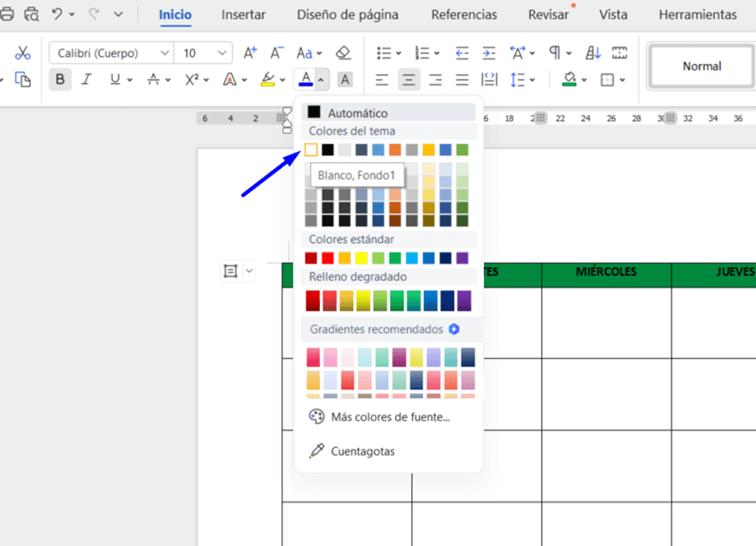Screen dimensions: 756x546
Task: Click the justify alignment icon
Action: [462, 80]
